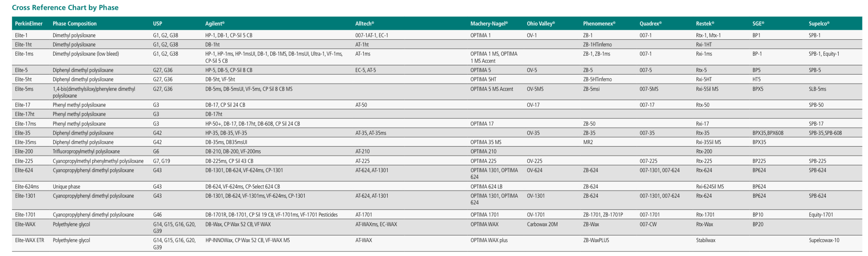868x256 pixels.
Task: Click the 'HT5' SGE cell
Action: (x=757, y=80)
